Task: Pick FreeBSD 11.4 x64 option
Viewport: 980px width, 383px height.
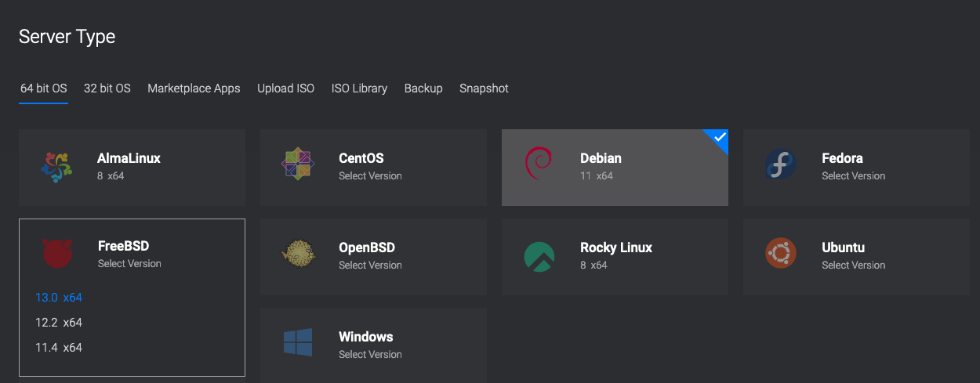Action: click(59, 348)
